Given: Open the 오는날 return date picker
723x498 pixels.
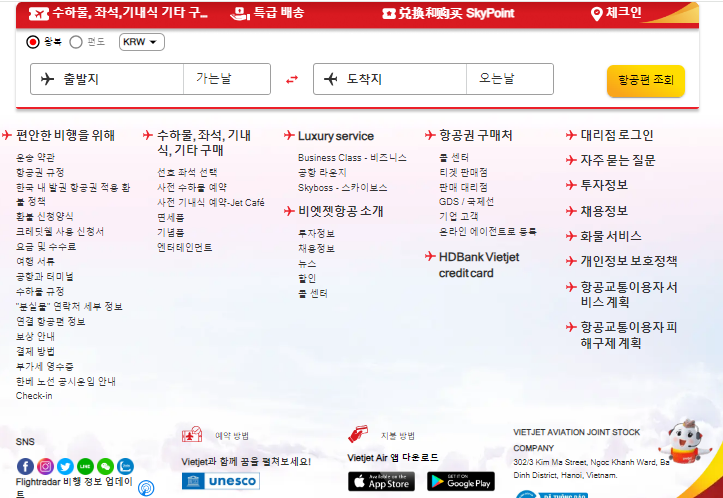Looking at the screenshot, I should (x=510, y=79).
